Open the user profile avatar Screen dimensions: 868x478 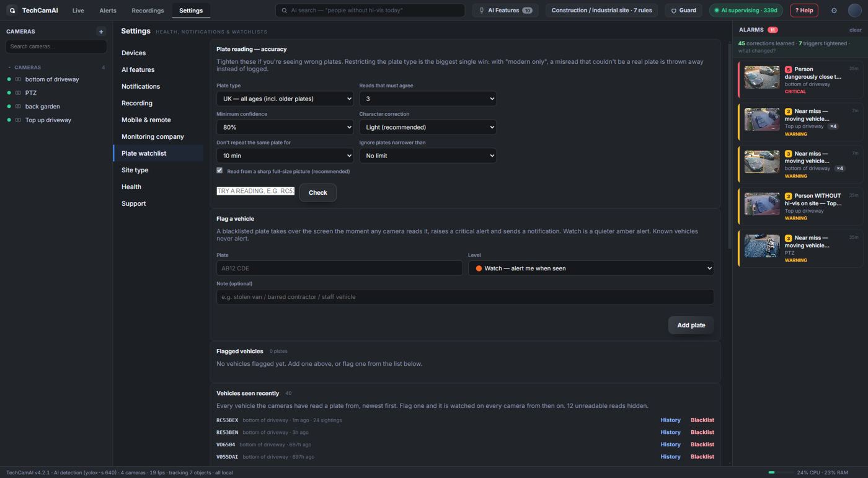click(x=855, y=11)
